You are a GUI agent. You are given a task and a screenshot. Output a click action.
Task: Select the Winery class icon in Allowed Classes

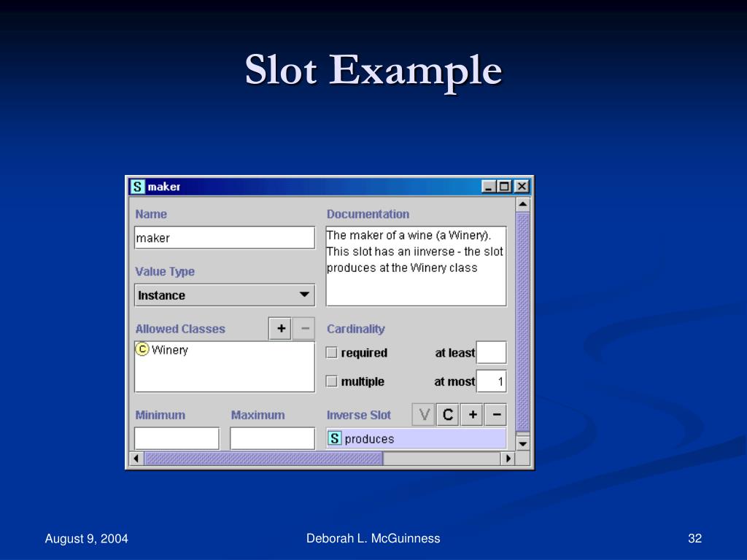point(142,349)
